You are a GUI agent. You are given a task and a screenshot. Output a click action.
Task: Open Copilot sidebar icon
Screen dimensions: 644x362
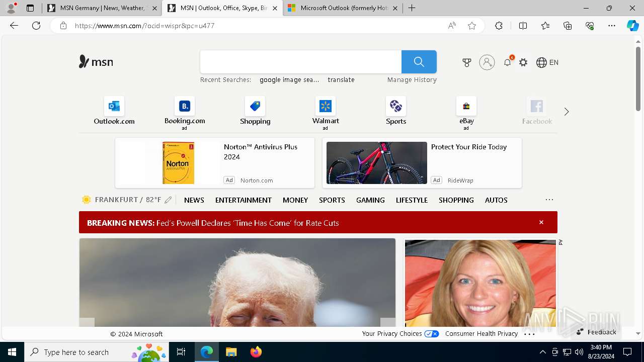coord(632,26)
